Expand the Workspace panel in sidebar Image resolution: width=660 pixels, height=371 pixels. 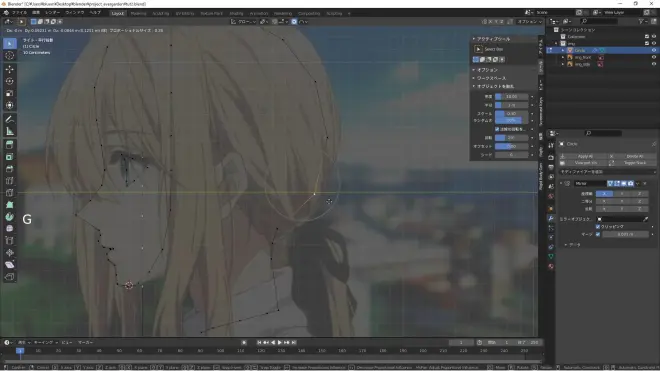click(x=490, y=78)
